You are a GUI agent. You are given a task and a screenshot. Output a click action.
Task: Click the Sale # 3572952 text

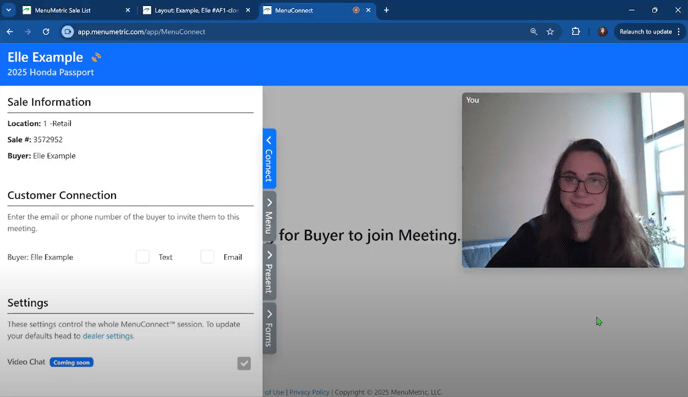(35, 139)
